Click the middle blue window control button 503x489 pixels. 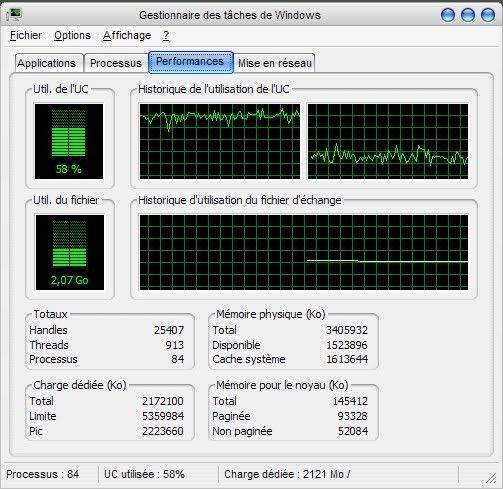(x=468, y=15)
